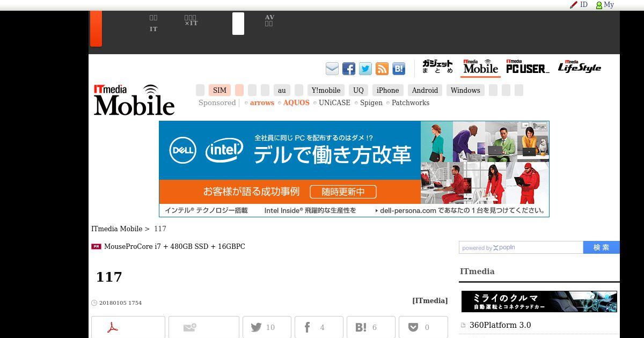The image size is (644, 338).
Task: Click the ITmedia Mobile breadcrumb link
Action: coord(117,229)
